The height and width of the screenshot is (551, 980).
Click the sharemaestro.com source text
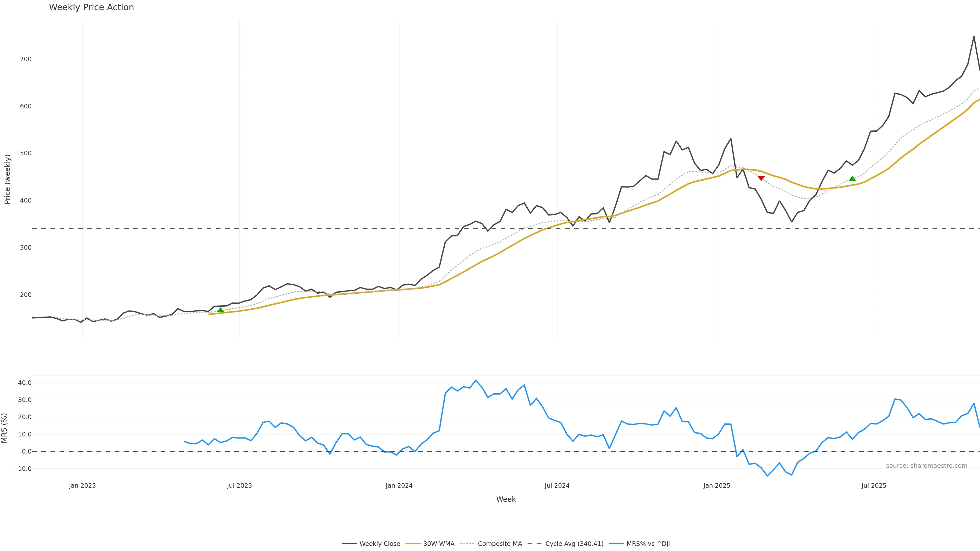click(x=926, y=466)
